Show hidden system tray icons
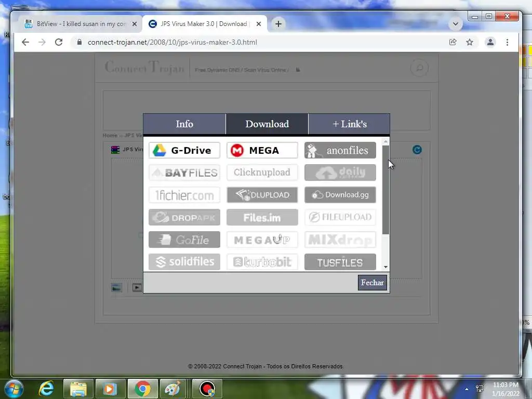532x399 pixels. tap(467, 389)
